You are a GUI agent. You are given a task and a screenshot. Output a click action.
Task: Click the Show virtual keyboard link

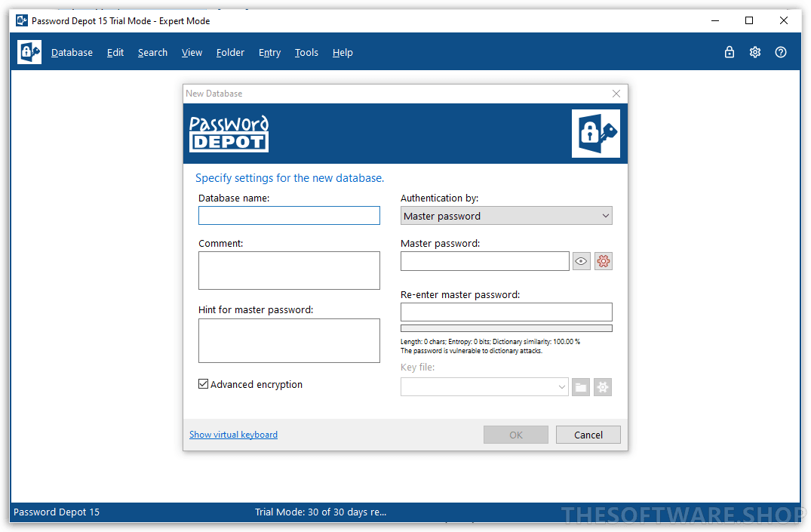coord(233,435)
